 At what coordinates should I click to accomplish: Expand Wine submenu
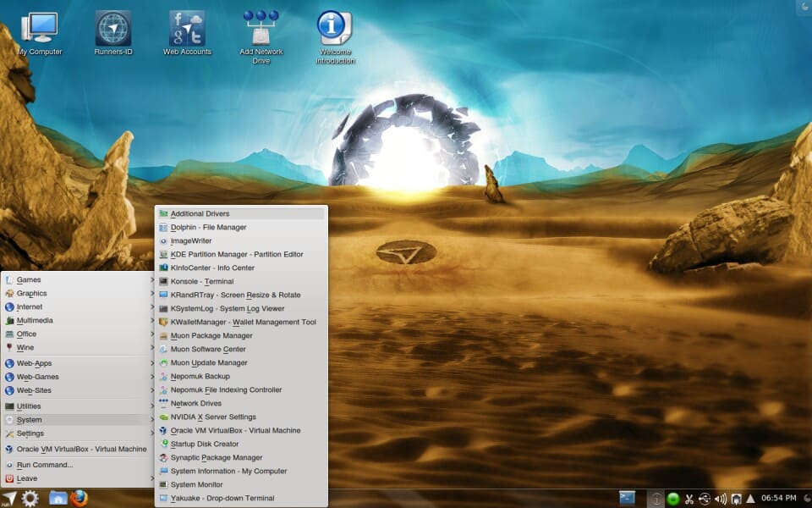pos(80,347)
